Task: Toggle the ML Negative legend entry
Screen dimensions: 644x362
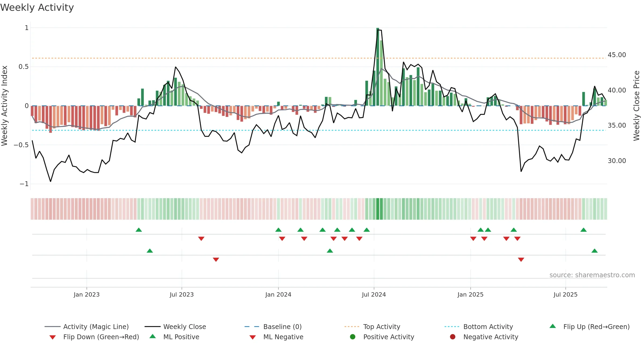Action: click(276, 337)
